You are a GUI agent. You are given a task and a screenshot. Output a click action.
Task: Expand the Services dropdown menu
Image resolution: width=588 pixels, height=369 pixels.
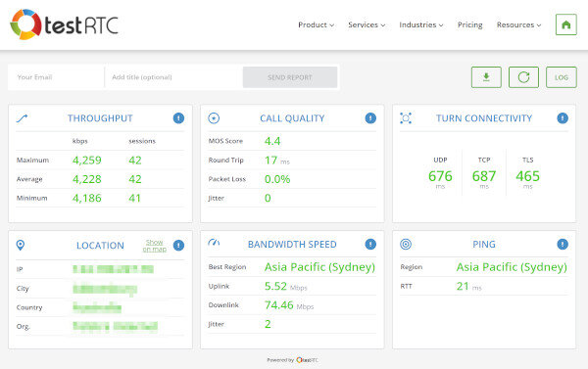pos(367,25)
